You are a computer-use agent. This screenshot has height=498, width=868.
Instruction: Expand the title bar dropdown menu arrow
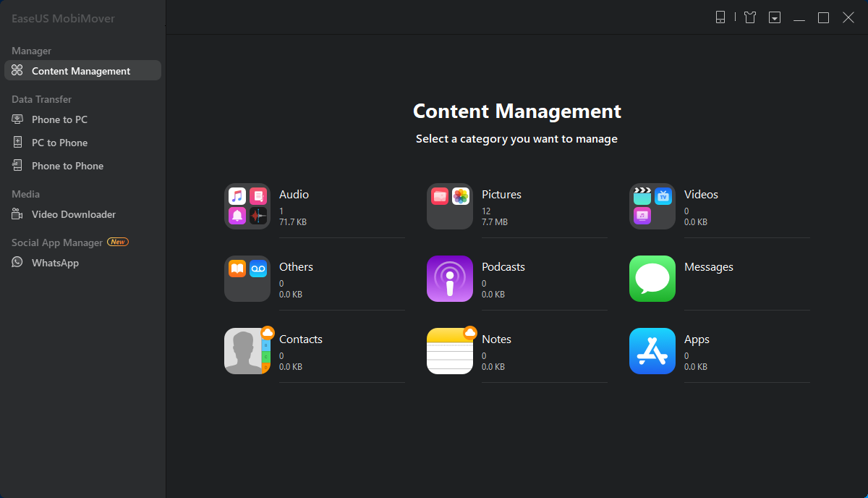click(775, 17)
